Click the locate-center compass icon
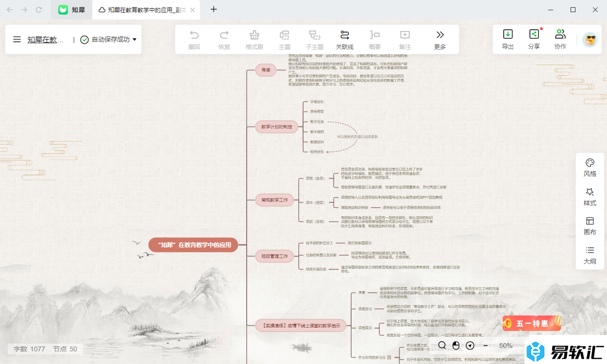The height and width of the screenshot is (364, 607). point(470,346)
